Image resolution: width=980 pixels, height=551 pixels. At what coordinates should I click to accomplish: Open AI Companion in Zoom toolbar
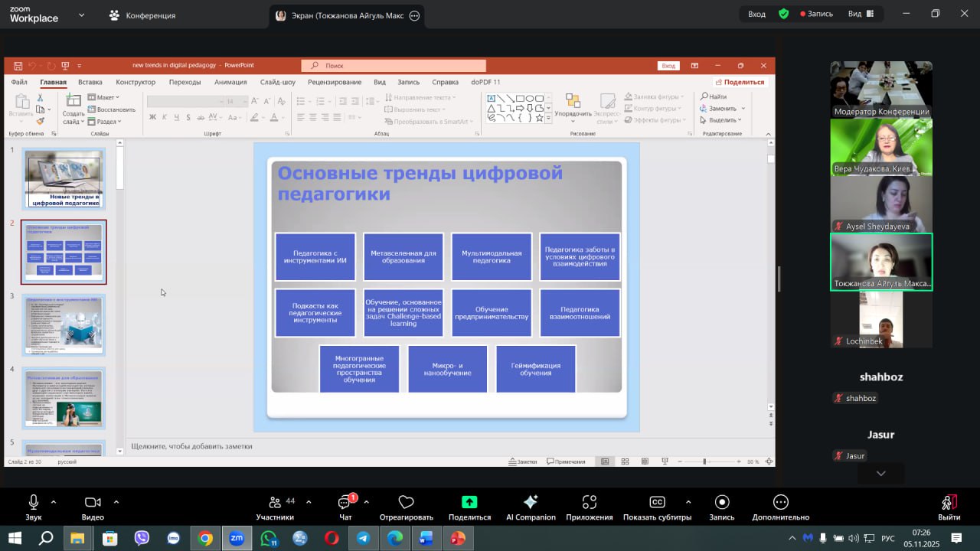531,503
